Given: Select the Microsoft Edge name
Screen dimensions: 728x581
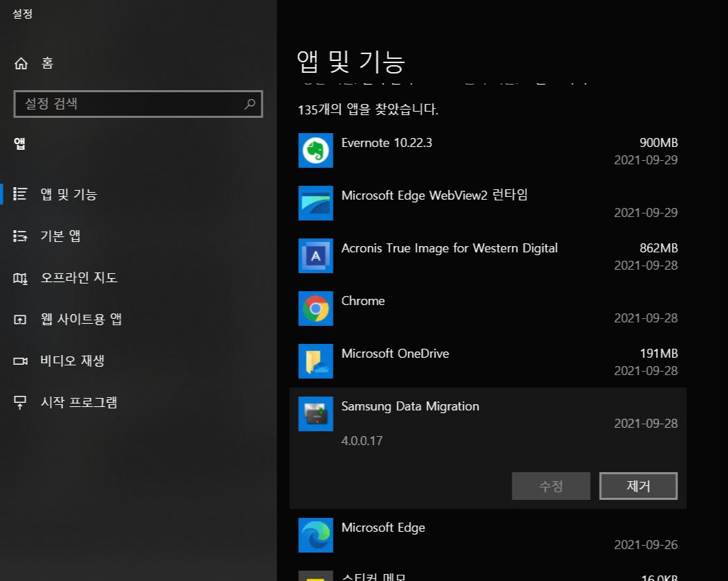Looking at the screenshot, I should [383, 528].
